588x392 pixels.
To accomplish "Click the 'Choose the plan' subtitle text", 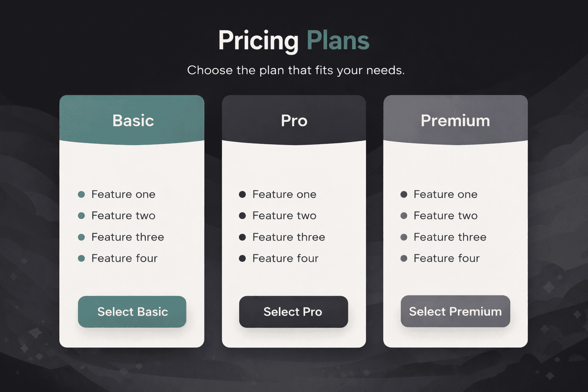I will pos(296,70).
